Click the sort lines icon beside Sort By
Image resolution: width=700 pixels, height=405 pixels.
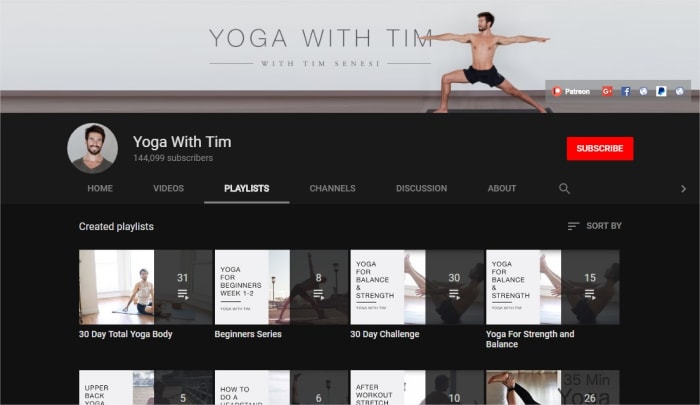[573, 226]
